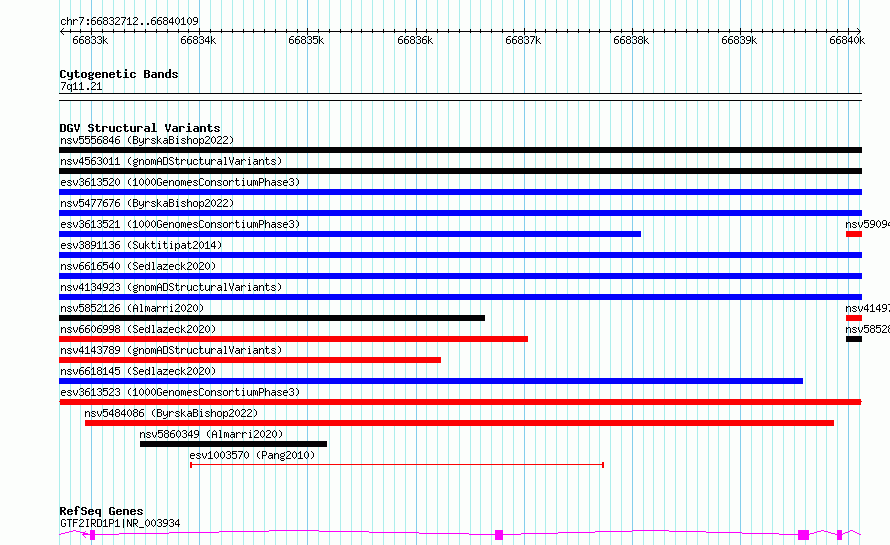The width and height of the screenshot is (890, 545).
Task: Click the blue bar under esv3613521
Action: [350, 234]
